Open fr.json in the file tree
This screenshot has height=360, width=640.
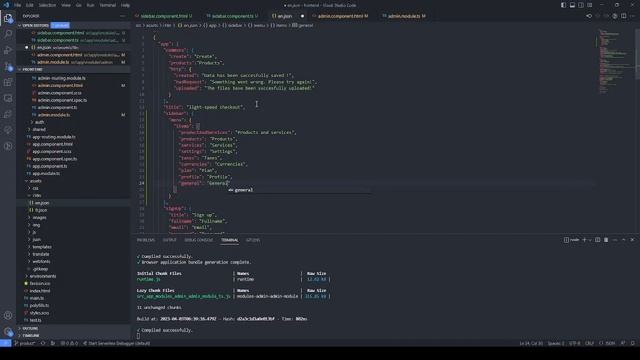pyautogui.click(x=41, y=210)
